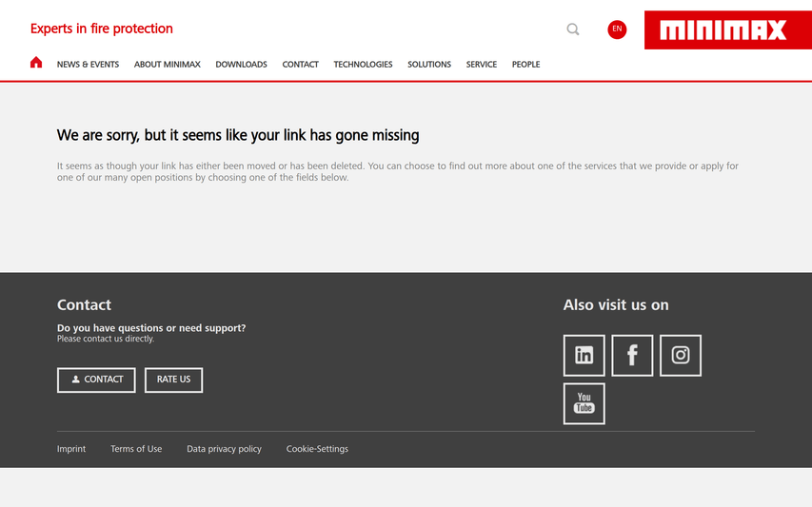This screenshot has width=812, height=507.
Task: Expand the About Minimax menu
Action: tap(168, 65)
